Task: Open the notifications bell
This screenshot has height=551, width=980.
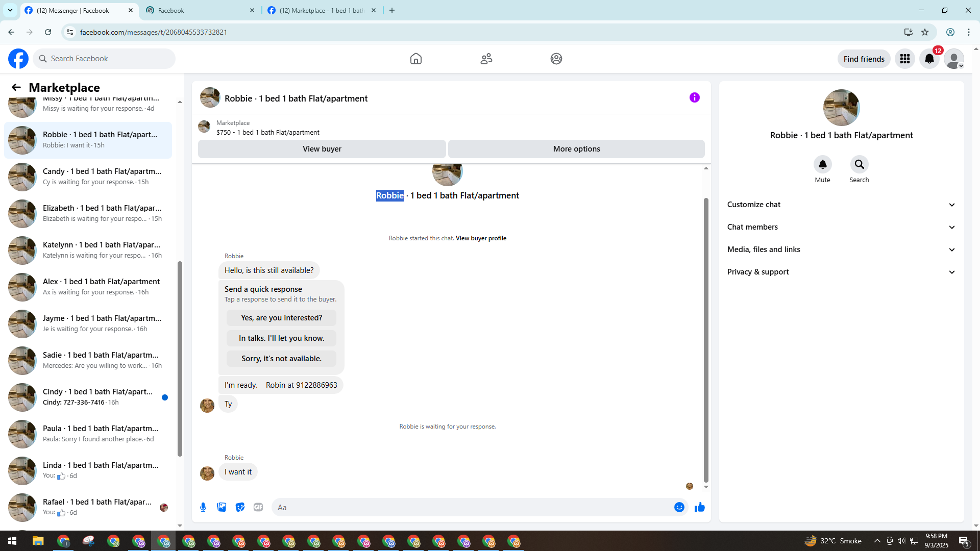Action: (929, 59)
